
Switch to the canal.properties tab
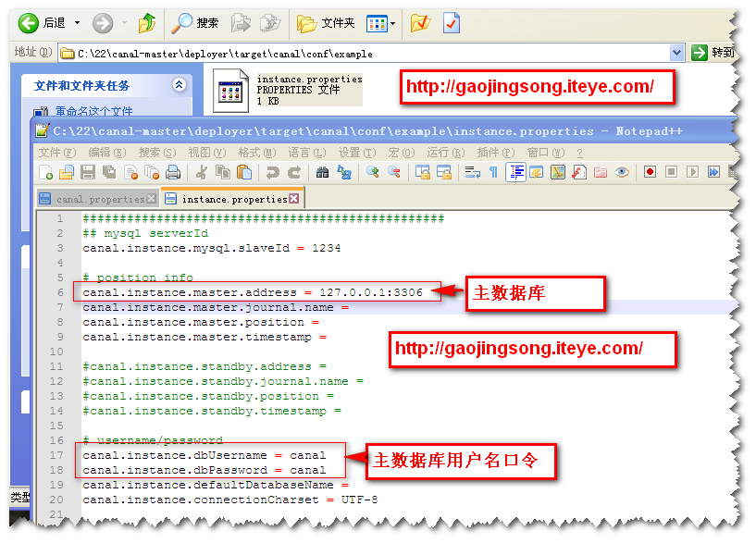coord(100,199)
